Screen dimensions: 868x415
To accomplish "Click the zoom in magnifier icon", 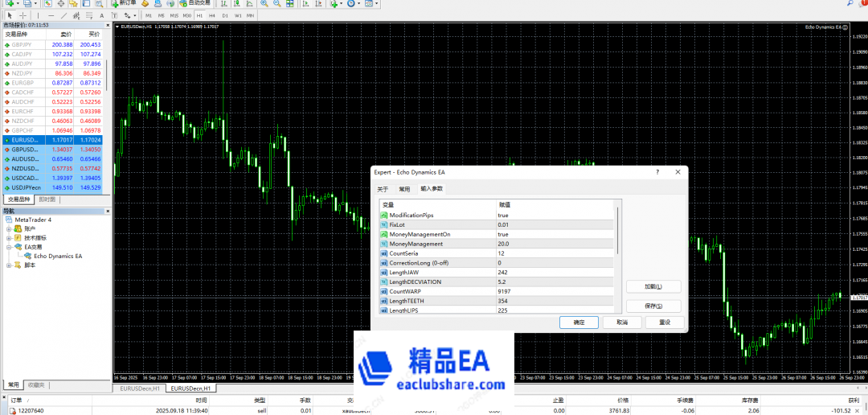I will [x=264, y=3].
